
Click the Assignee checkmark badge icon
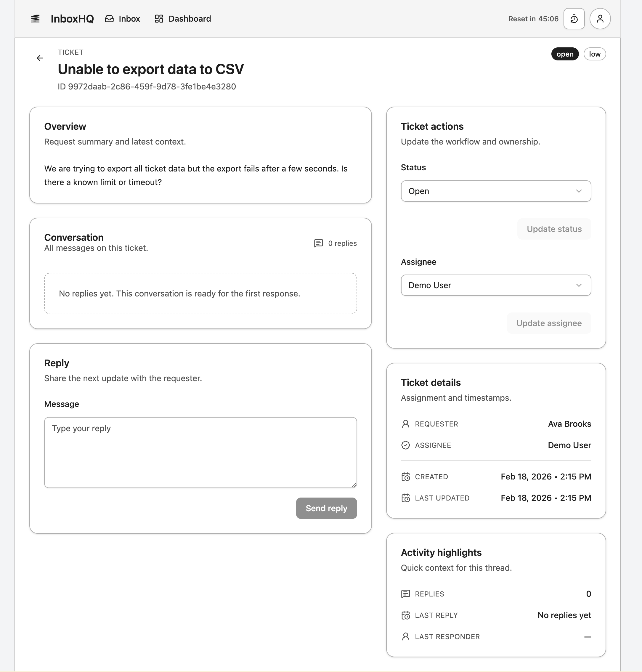click(x=405, y=445)
